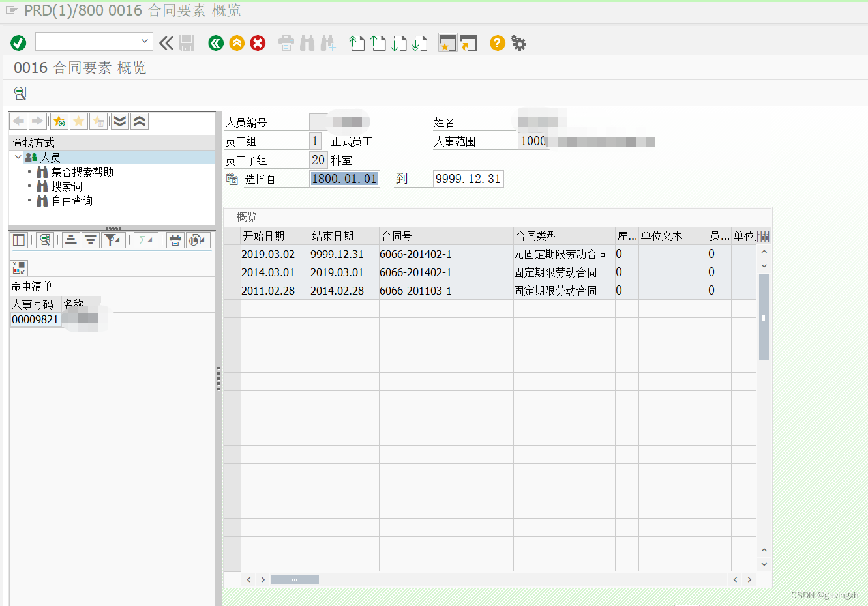Click the red Cancel button

pos(258,43)
